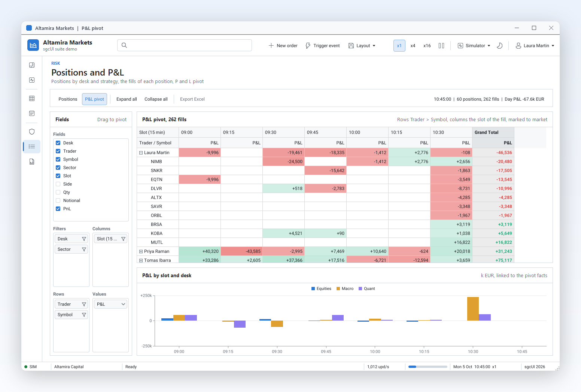Enable the Side field checkbox

(58, 184)
